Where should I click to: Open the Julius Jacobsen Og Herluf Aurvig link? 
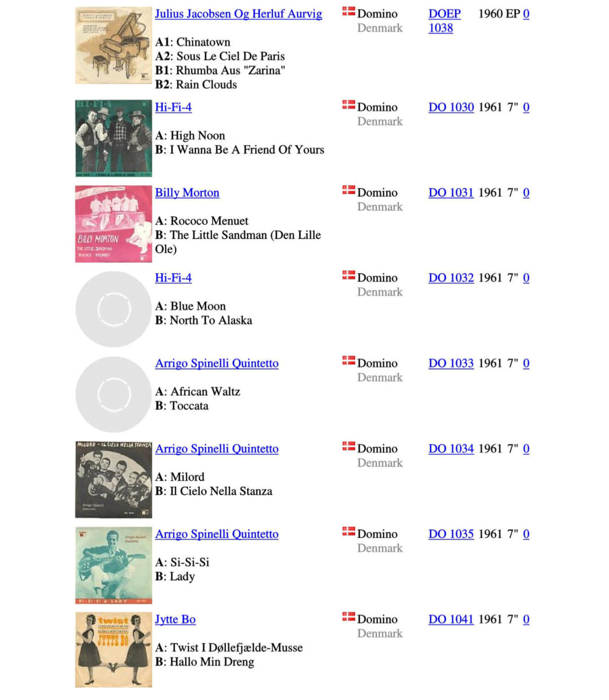coord(239,14)
